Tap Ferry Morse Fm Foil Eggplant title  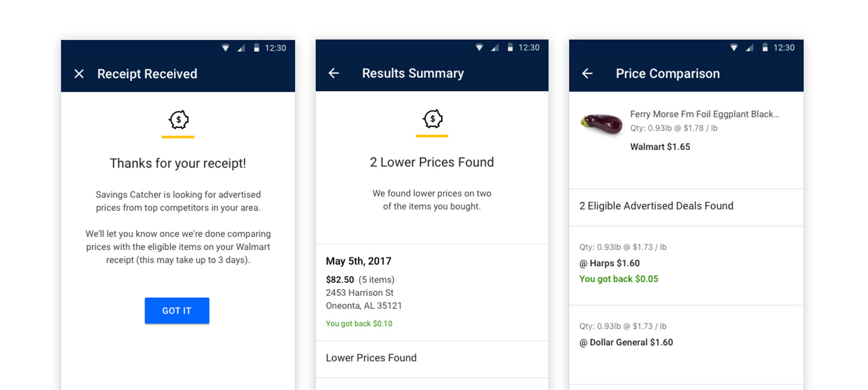[x=704, y=114]
